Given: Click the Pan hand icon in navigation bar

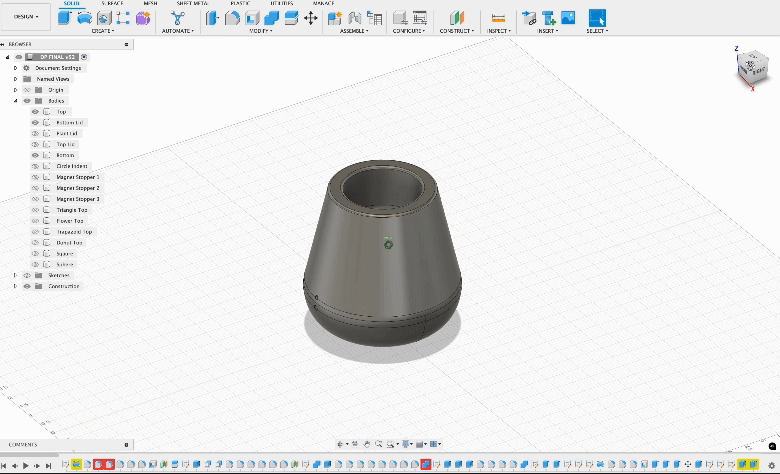Looking at the screenshot, I should pyautogui.click(x=367, y=444).
